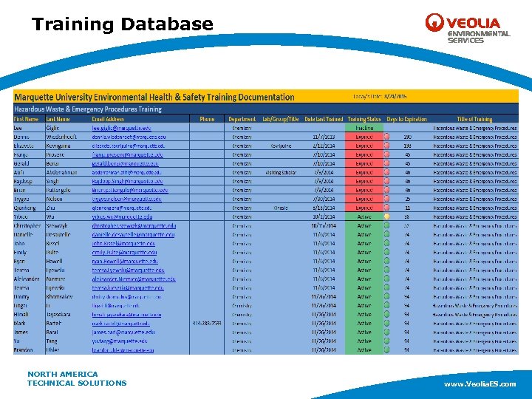Click the Expired status cell in Dennis's row
532x399 pixels.
[x=364, y=137]
